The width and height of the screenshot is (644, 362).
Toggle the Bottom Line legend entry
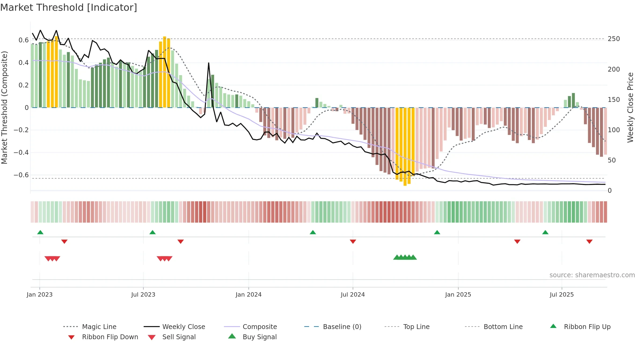(493, 327)
